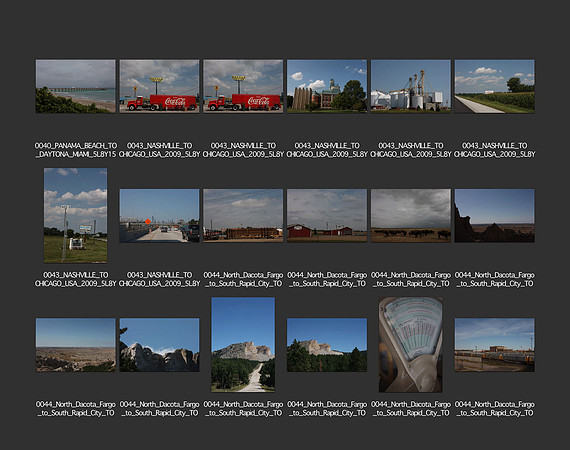This screenshot has width=570, height=450.
Task: Open the Coca-Cola truck thumbnail beside the beach photo
Action: click(x=159, y=87)
